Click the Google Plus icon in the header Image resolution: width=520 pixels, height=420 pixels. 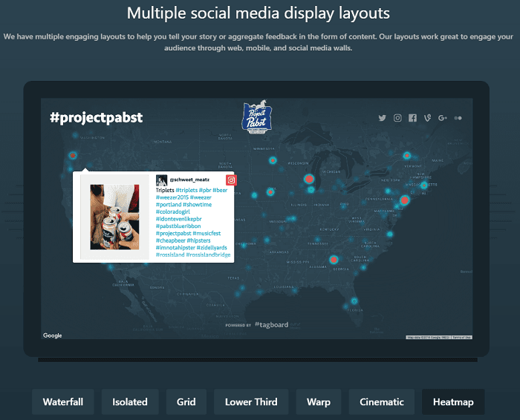coord(443,118)
